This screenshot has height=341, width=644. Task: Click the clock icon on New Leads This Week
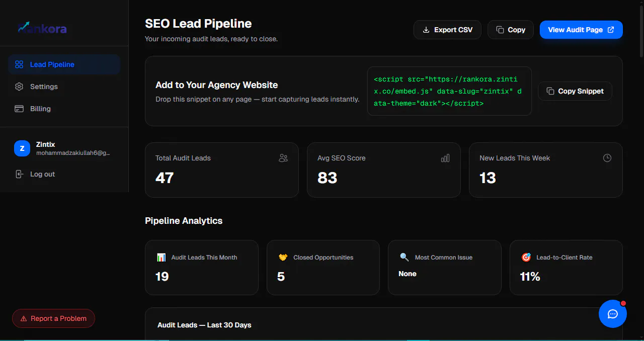[607, 158]
